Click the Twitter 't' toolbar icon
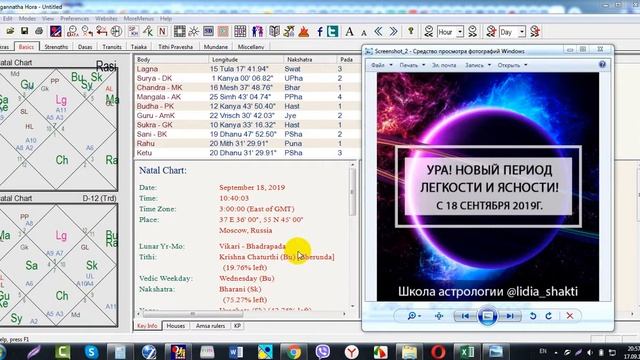The image size is (640, 360). (x=333, y=31)
